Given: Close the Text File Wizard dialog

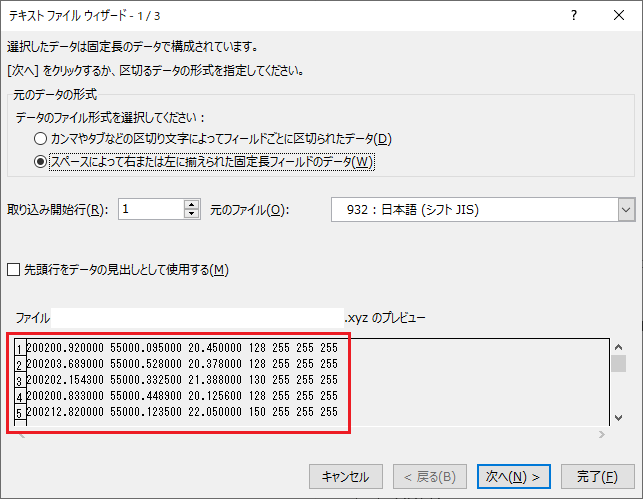Looking at the screenshot, I should [619, 16].
